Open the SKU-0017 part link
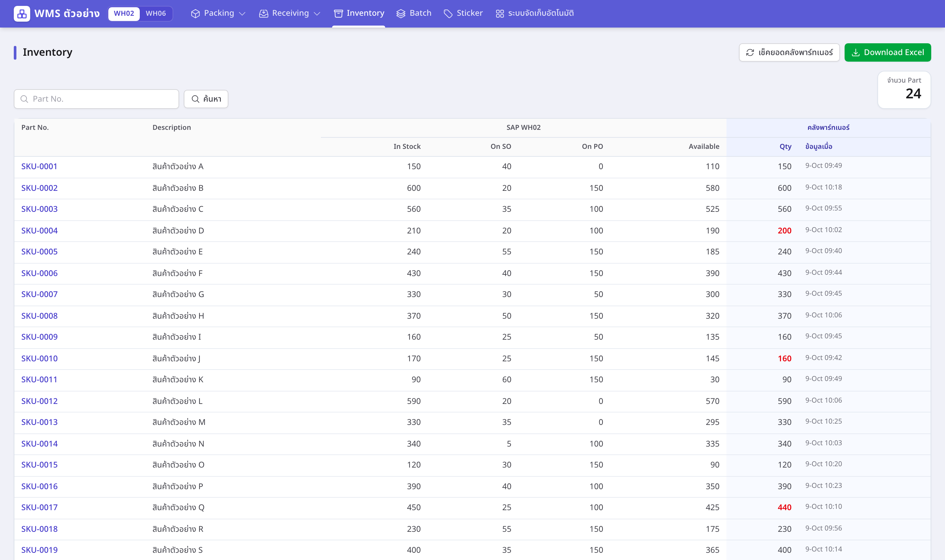This screenshot has height=560, width=945. [x=39, y=507]
